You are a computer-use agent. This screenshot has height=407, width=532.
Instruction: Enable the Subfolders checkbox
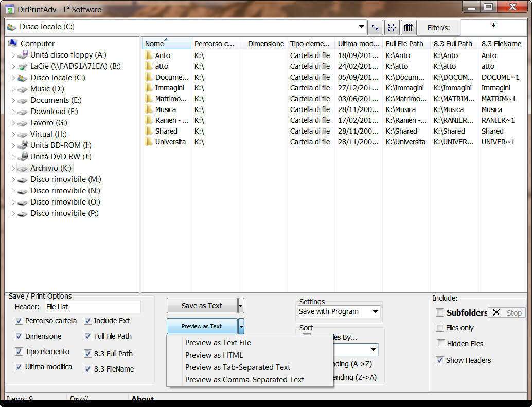coord(440,312)
